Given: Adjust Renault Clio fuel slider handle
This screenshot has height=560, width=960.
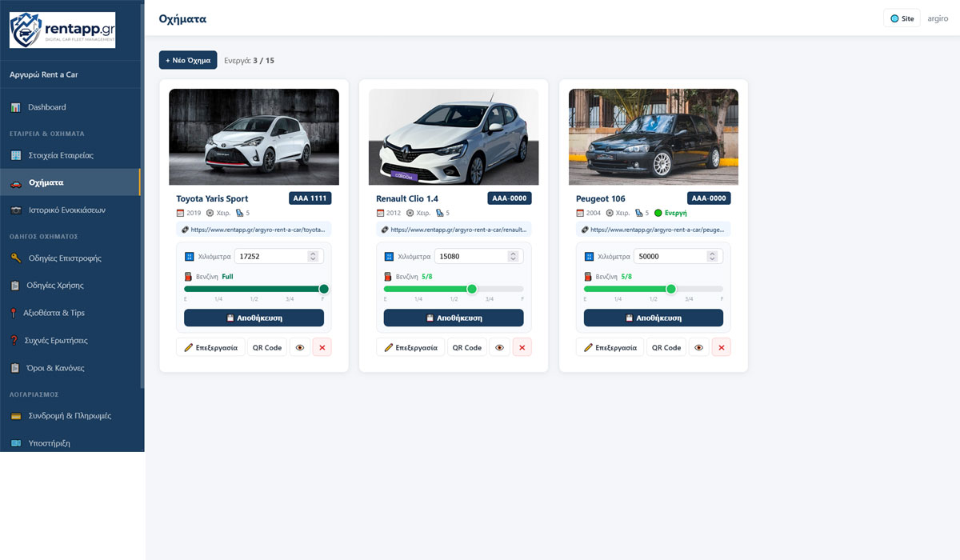Looking at the screenshot, I should 472,289.
